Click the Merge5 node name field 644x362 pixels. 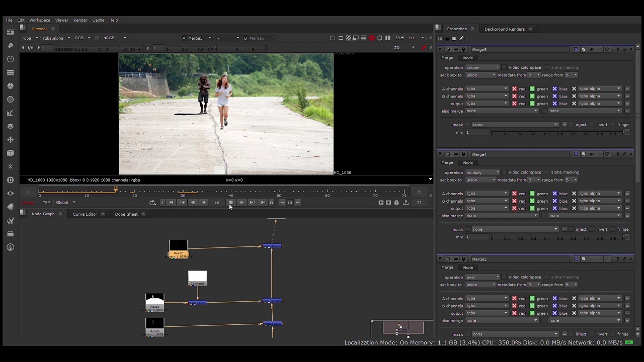coord(521,49)
